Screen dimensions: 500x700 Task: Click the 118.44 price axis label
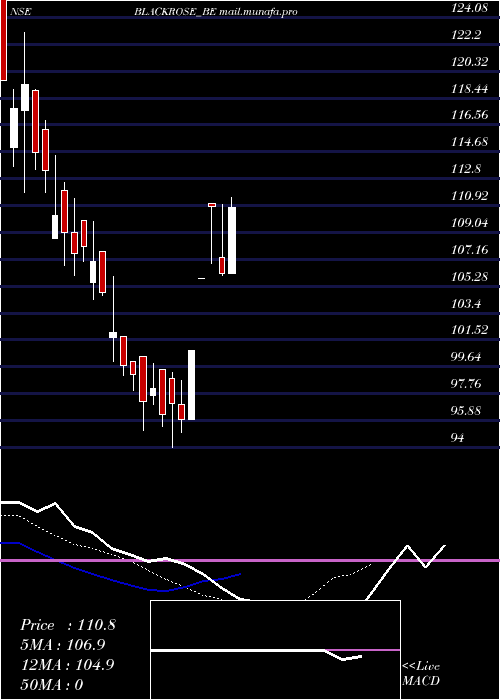click(x=469, y=88)
